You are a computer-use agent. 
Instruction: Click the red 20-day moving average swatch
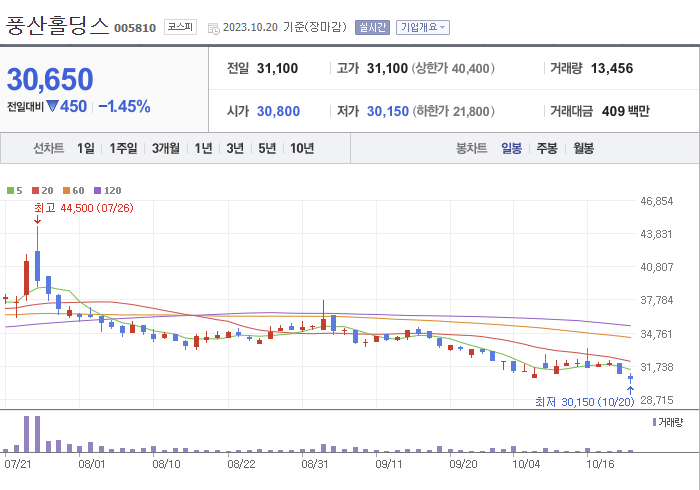click(x=36, y=191)
